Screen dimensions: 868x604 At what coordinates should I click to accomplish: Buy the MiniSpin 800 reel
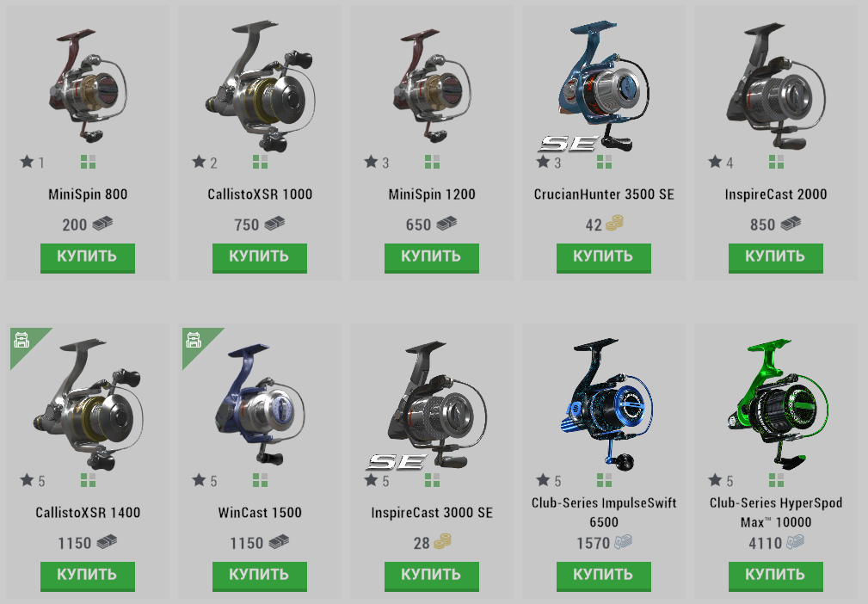click(88, 257)
